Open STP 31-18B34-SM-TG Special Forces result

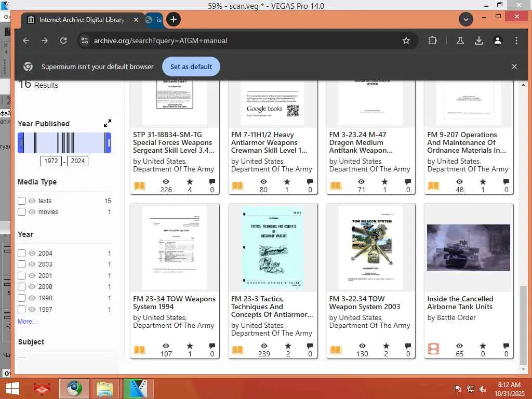click(174, 142)
